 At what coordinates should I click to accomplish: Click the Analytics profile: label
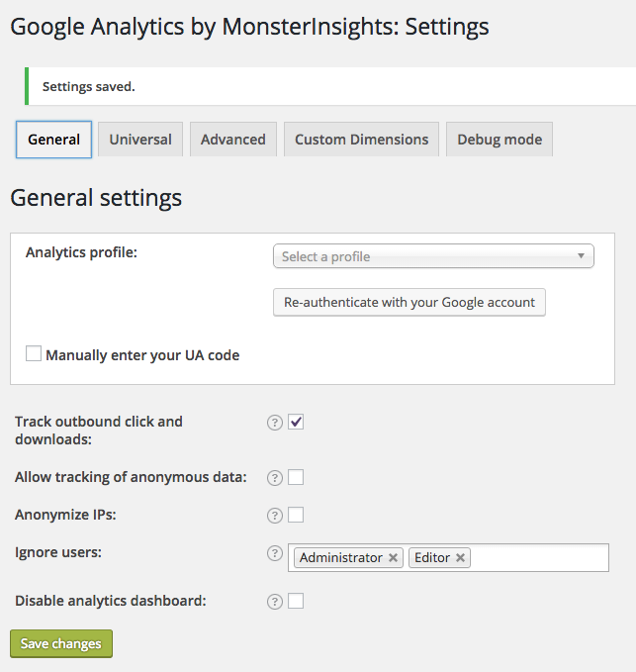coord(81,252)
